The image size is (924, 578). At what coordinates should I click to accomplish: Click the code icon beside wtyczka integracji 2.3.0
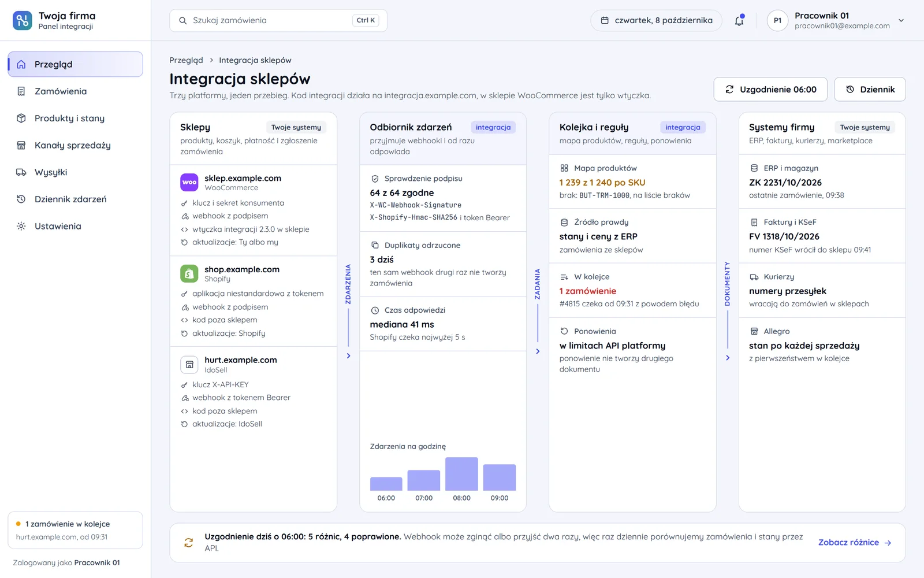[184, 229]
